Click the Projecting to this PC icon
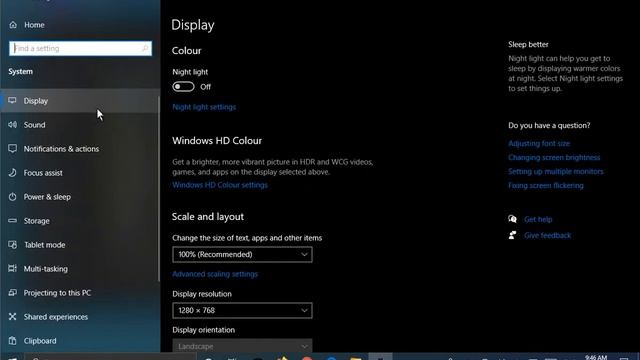Screen dimensions: 640x360 (13, 293)
